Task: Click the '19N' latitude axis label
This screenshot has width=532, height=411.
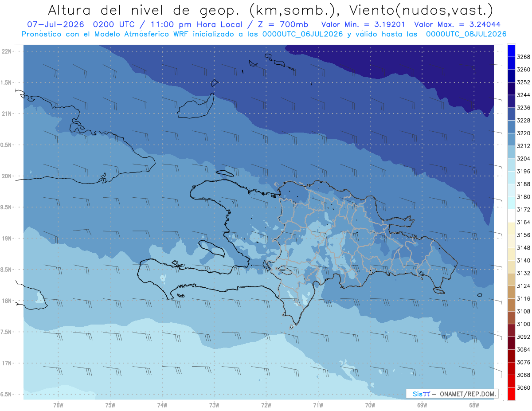Action: pyautogui.click(x=7, y=238)
